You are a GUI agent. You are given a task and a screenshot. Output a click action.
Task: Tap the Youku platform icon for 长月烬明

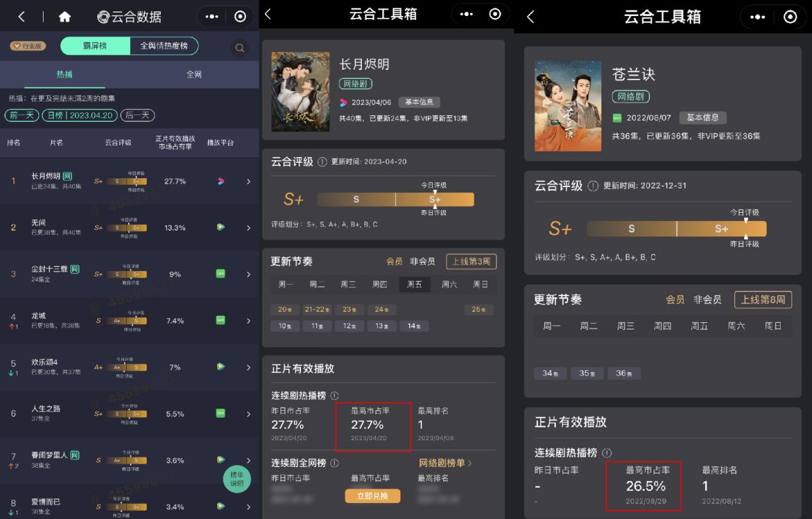[220, 181]
